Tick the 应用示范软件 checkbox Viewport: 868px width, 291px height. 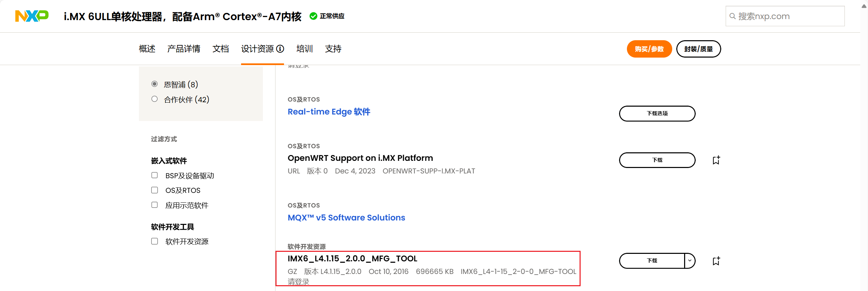155,205
